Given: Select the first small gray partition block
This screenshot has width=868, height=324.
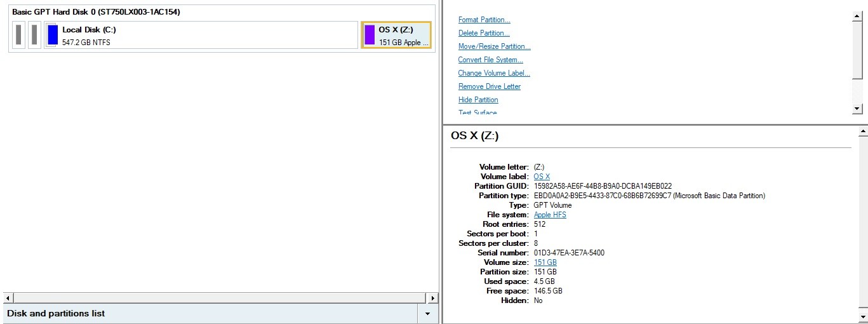Looking at the screenshot, I should (x=19, y=35).
